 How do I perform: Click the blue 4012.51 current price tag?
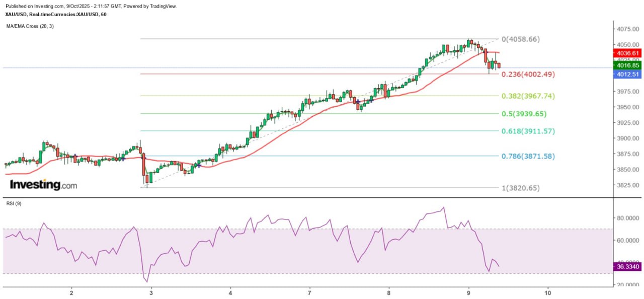pos(628,74)
